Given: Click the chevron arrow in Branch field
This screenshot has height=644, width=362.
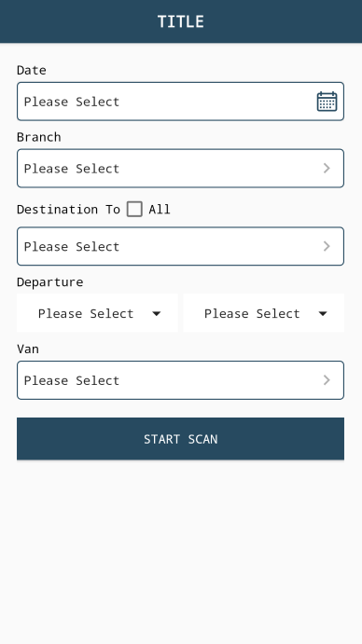Looking at the screenshot, I should (327, 169).
